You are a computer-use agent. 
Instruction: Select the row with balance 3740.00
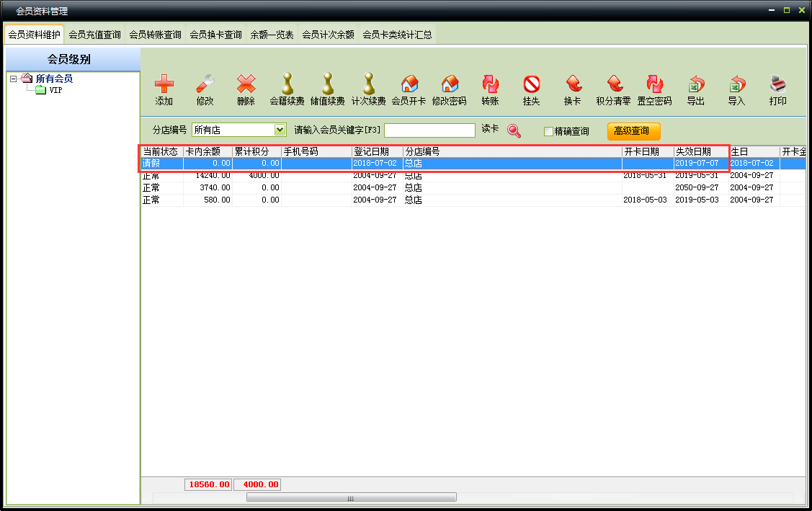point(473,187)
